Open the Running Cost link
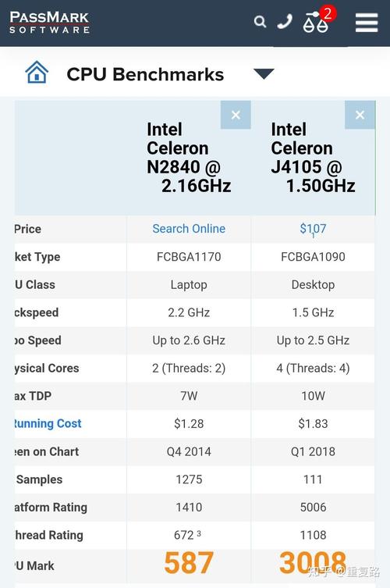The width and height of the screenshot is (390, 588). [48, 423]
